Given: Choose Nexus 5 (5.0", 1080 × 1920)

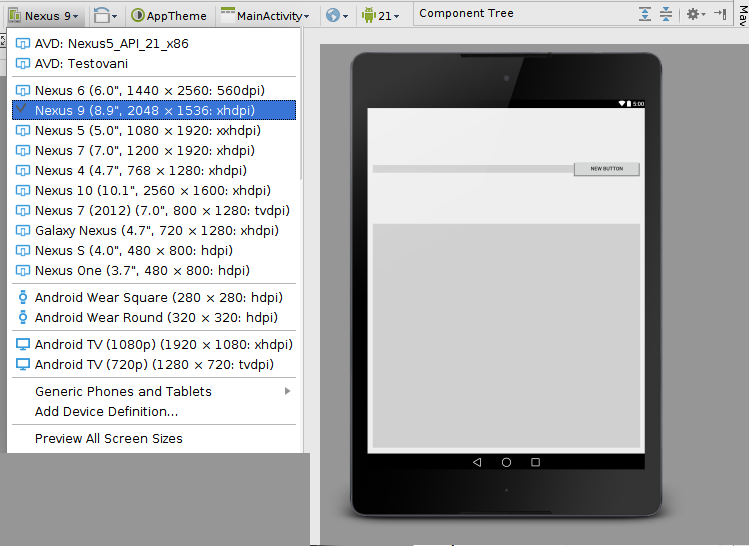Looking at the screenshot, I should point(154,130).
